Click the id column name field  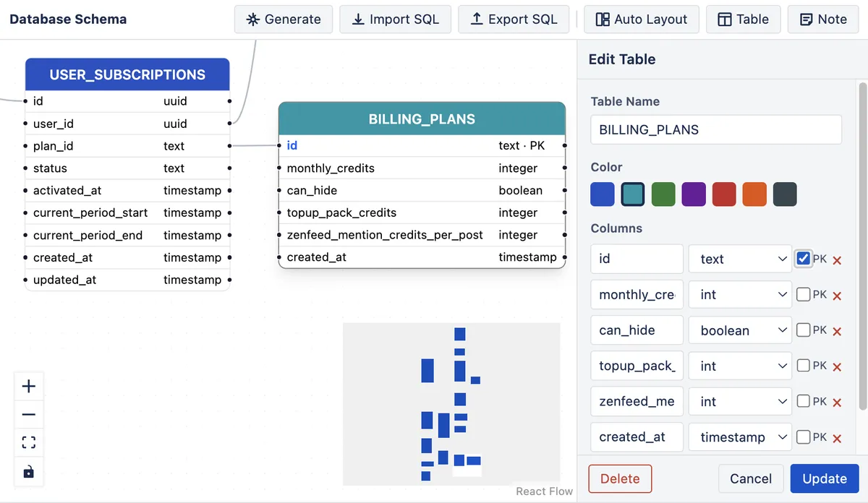pos(637,259)
